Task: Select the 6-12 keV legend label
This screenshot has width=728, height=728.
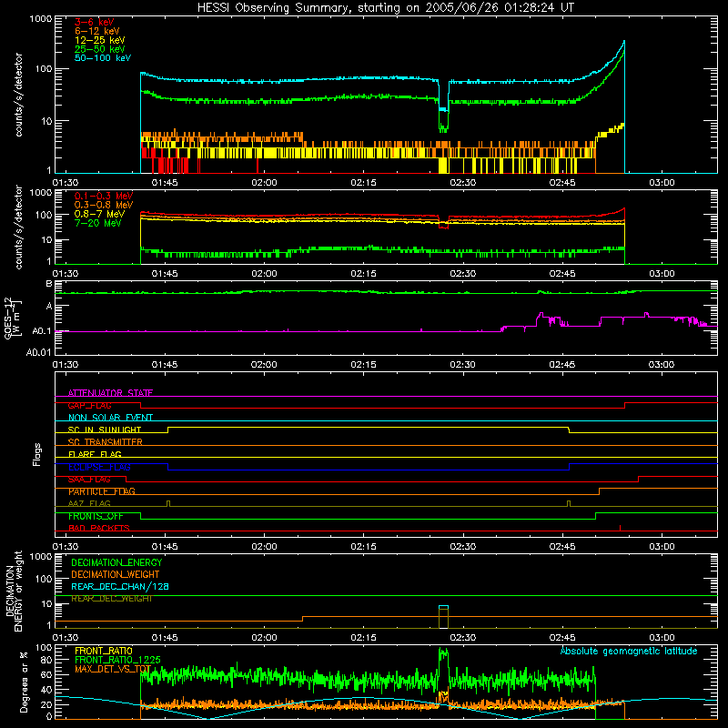Action: click(97, 31)
